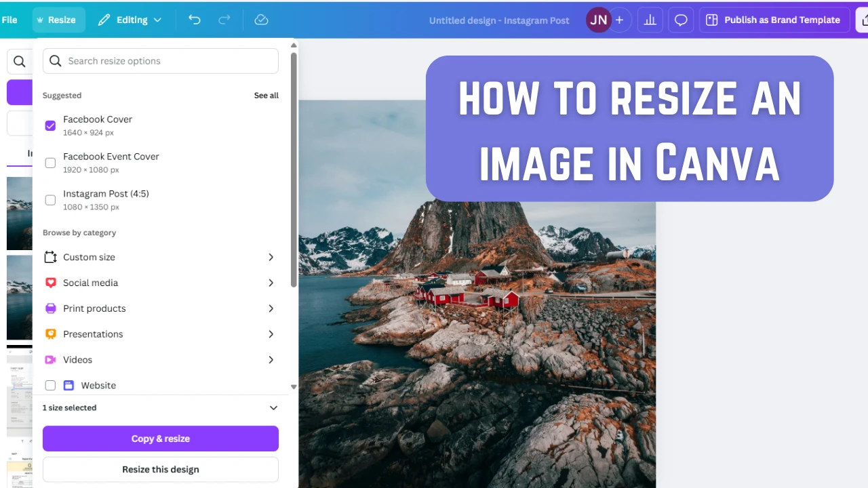Click the Copy & resize button
Image resolution: width=868 pixels, height=488 pixels.
160,439
